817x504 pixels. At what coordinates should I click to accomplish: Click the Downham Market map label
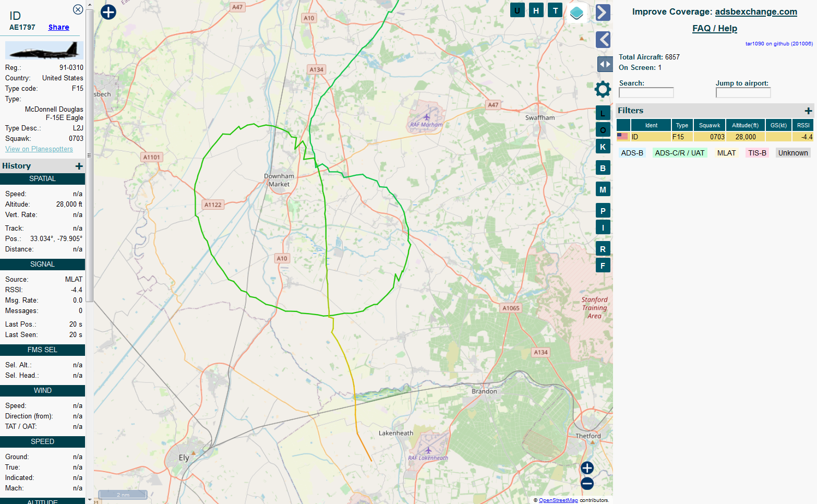279,180
